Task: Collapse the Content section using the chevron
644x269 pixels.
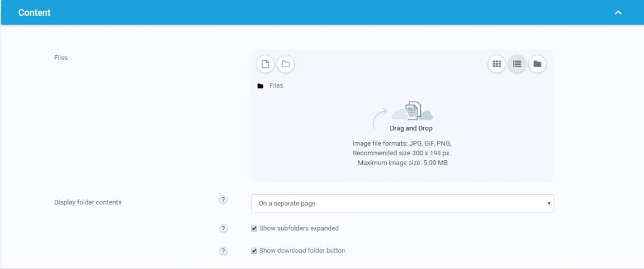Action: tap(618, 13)
